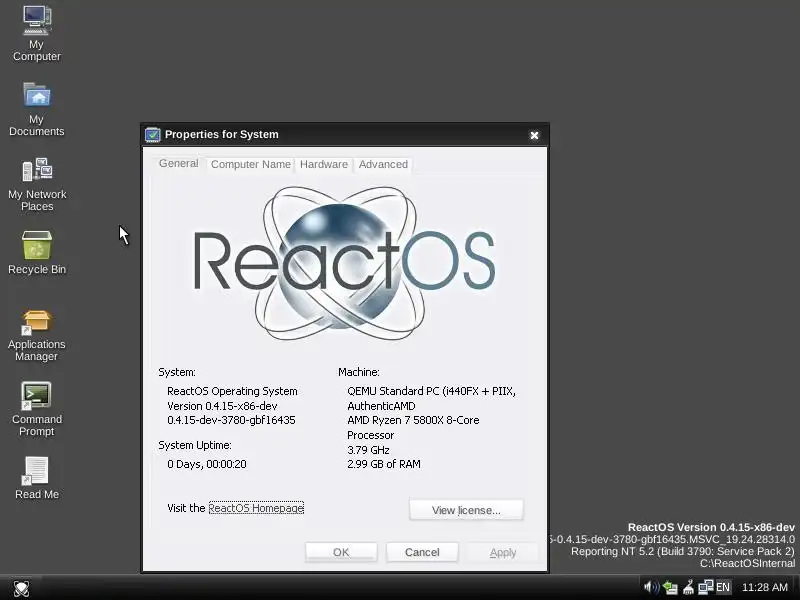Switch to the Advanced tab
The width and height of the screenshot is (800, 600).
tap(383, 164)
